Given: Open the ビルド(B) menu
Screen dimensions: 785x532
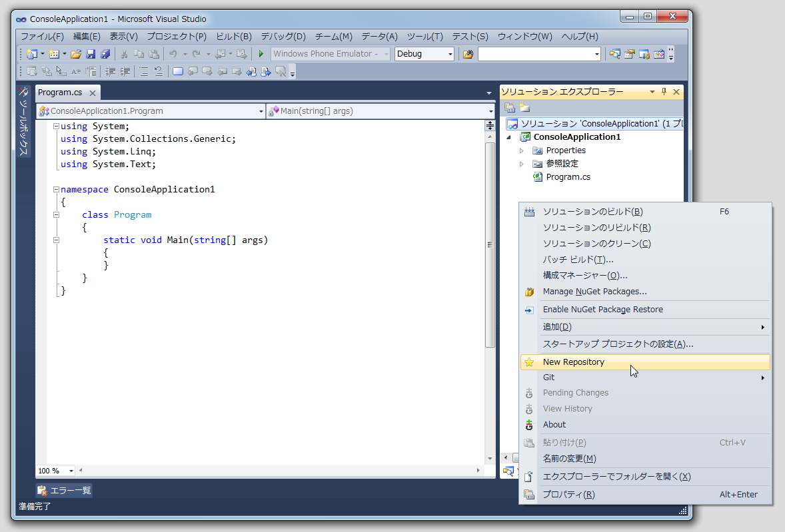Looking at the screenshot, I should tap(233, 37).
